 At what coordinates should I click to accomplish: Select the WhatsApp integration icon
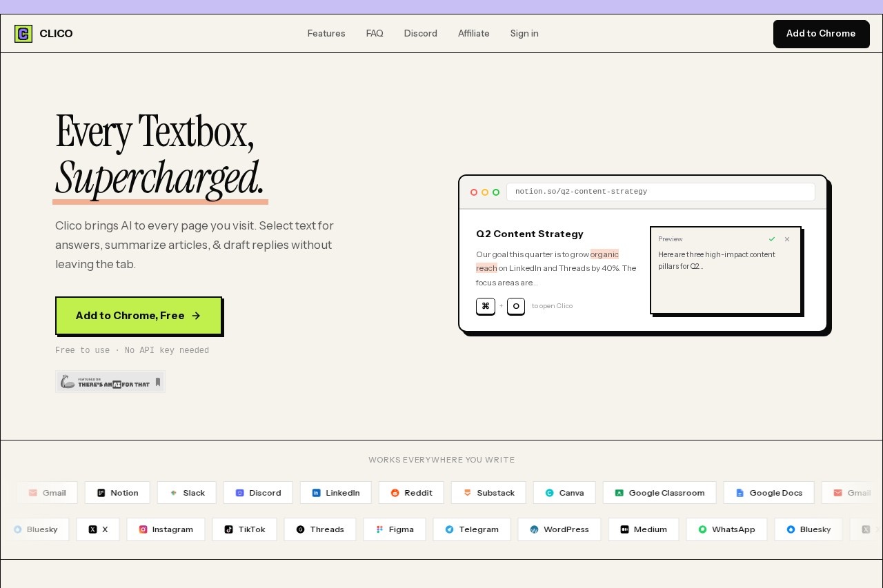pos(703,529)
